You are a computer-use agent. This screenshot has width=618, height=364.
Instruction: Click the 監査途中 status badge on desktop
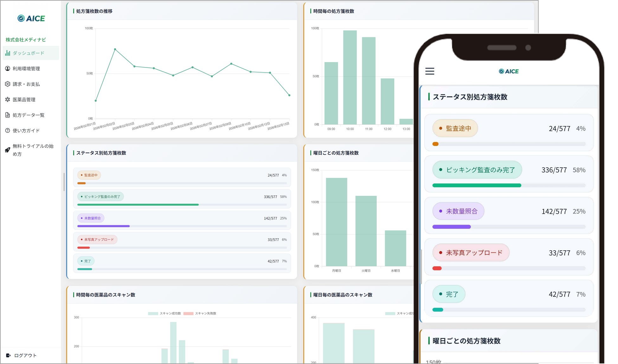tap(89, 175)
